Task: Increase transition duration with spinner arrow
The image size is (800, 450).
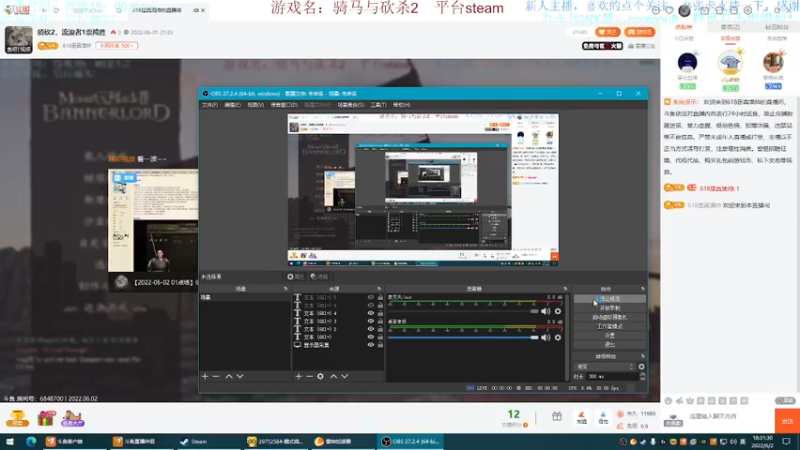Action: click(642, 374)
